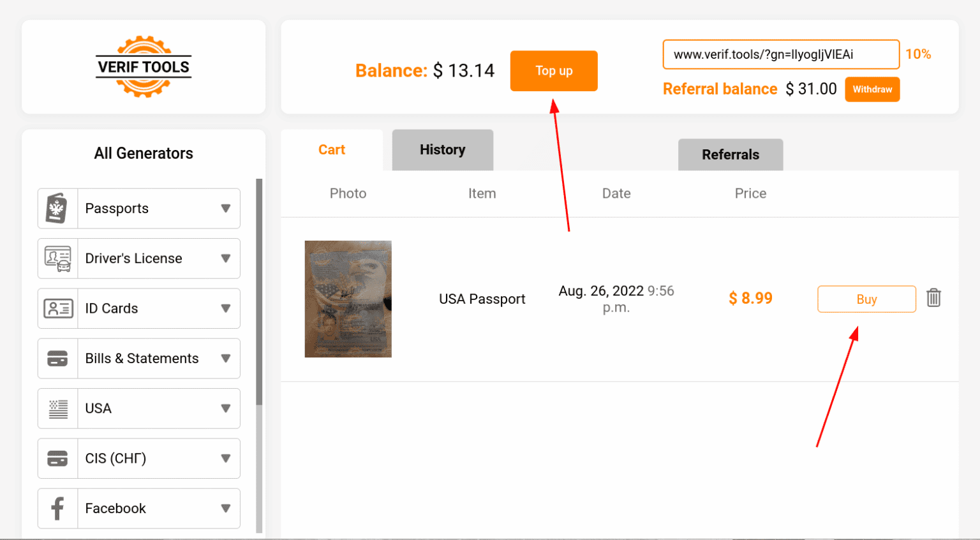Click the Verif Tools gear logo
980x540 pixels.
click(x=144, y=66)
